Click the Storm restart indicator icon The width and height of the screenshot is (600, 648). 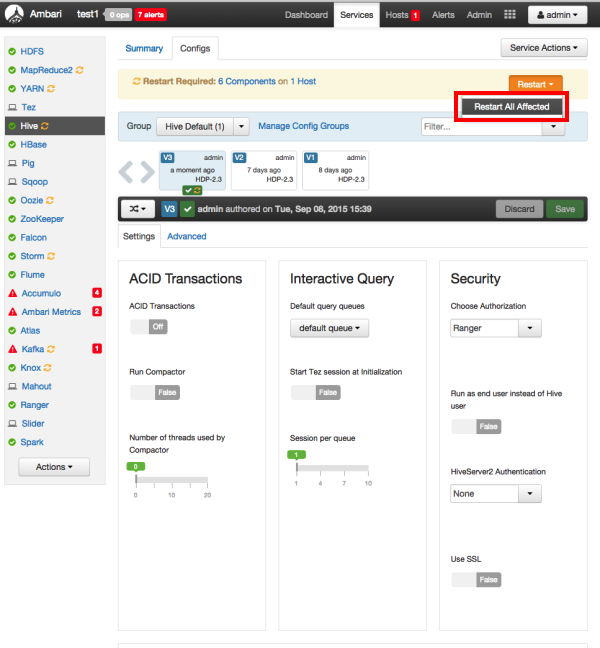pos(51,256)
